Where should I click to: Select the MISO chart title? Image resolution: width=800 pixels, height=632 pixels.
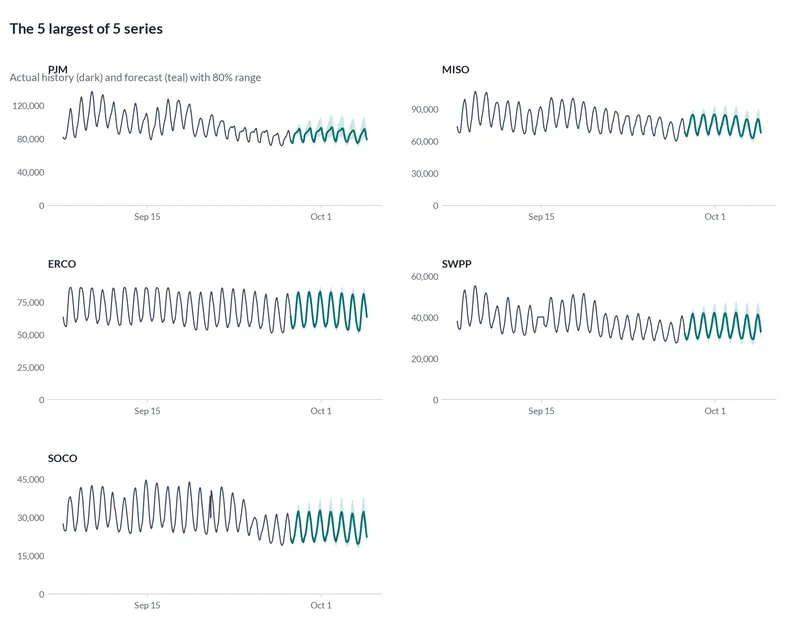pos(456,69)
